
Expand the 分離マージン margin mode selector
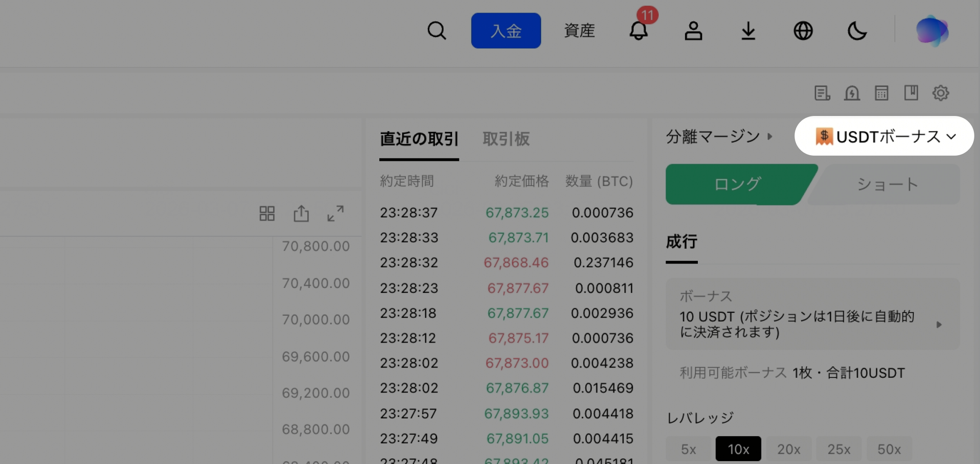719,136
